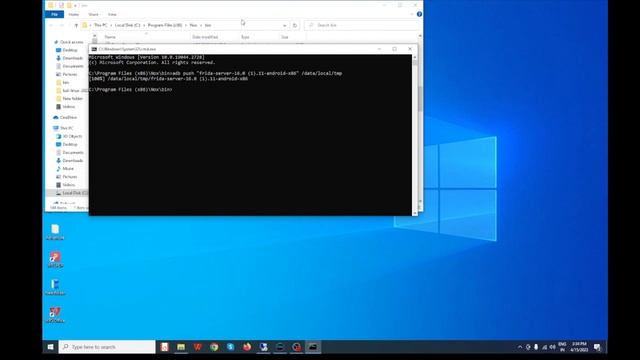Switch to Command Prompt on the taskbar
The height and width of the screenshot is (360, 640).
[x=313, y=347]
